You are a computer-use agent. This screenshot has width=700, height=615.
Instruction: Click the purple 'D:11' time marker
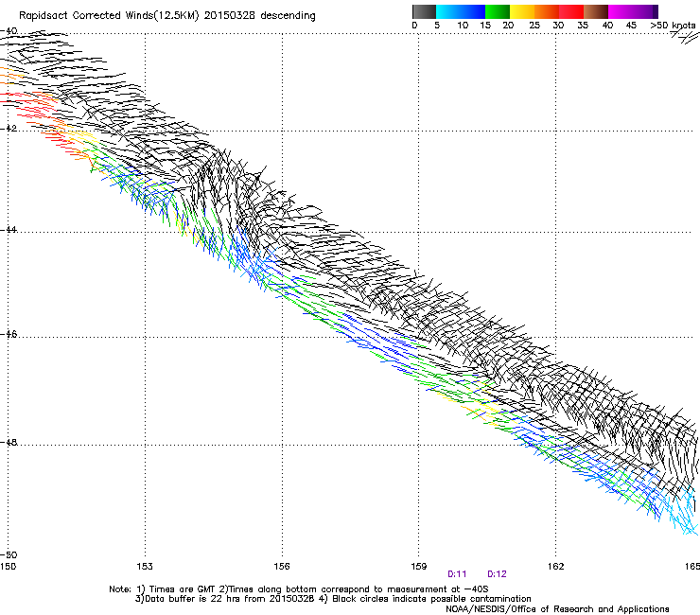pos(457,574)
